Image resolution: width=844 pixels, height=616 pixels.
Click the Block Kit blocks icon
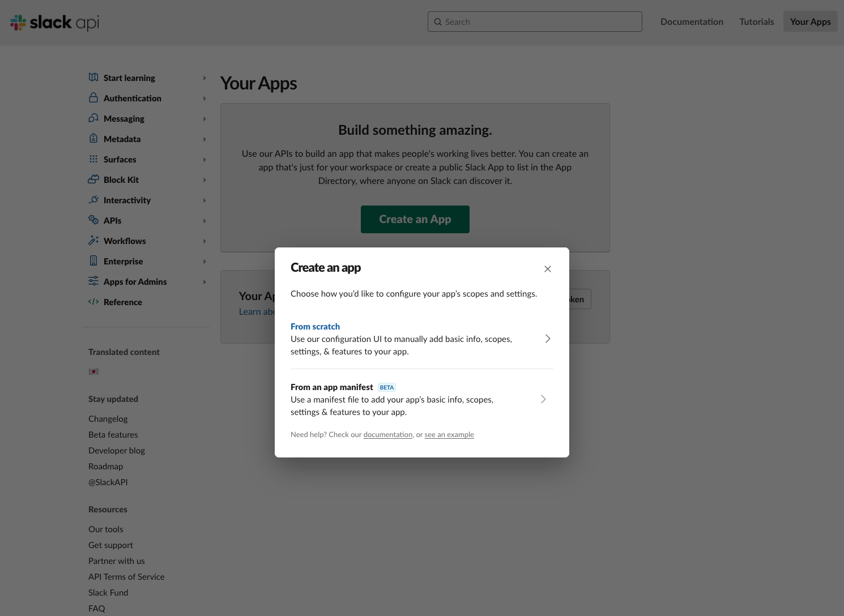pos(93,179)
